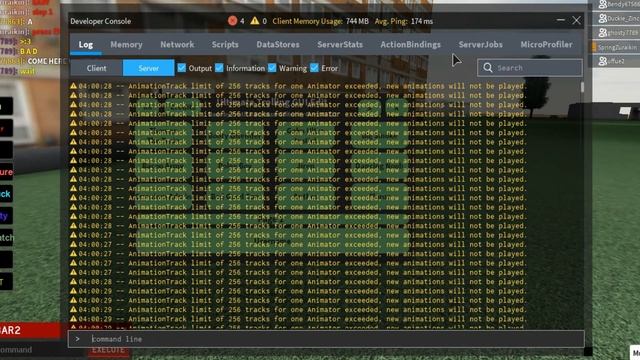Screen dimensions: 640x360
Task: Click the 'B A D' chat message
Action: coord(29,51)
